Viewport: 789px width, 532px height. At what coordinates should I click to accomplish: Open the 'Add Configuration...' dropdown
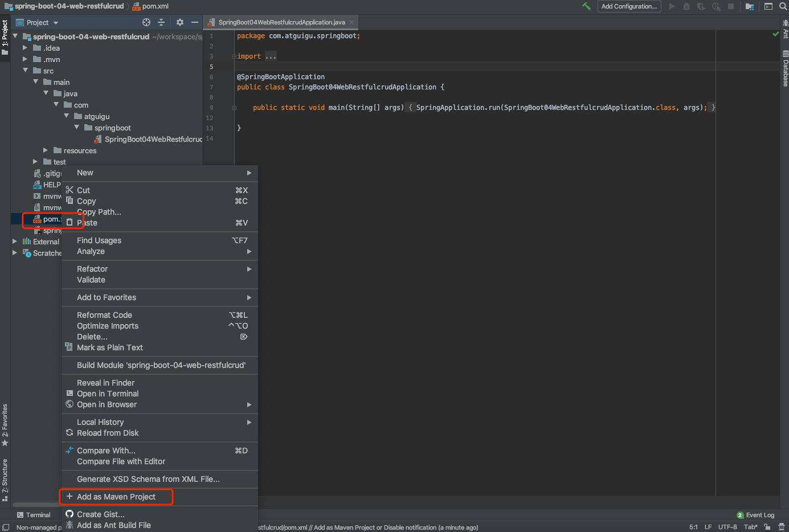click(x=629, y=6)
